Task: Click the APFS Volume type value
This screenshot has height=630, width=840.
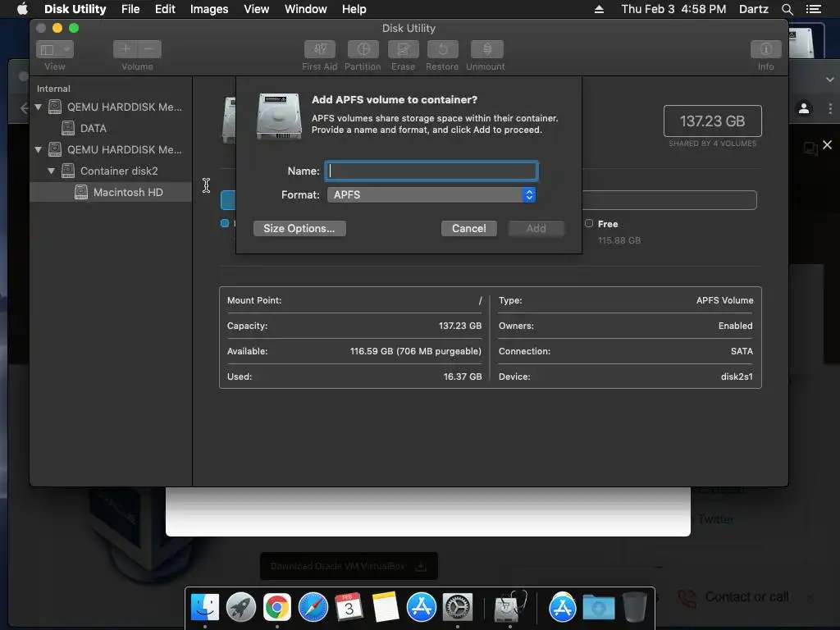Action: 724,300
